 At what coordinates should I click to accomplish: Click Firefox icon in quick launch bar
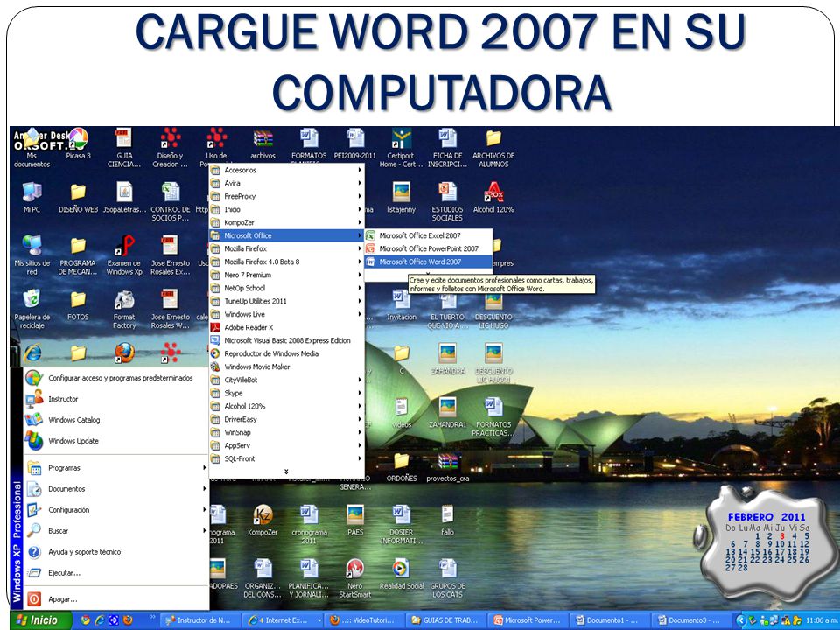click(x=128, y=620)
